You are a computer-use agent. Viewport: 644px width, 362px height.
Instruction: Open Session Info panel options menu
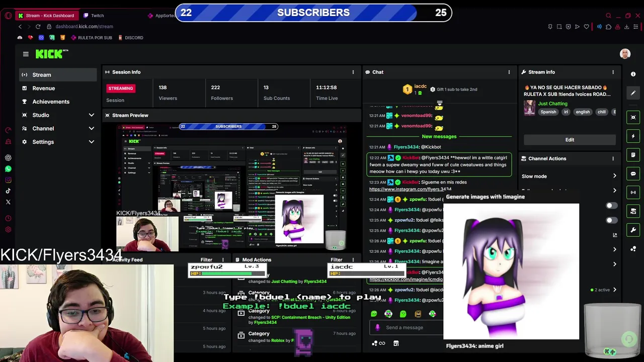(x=353, y=72)
